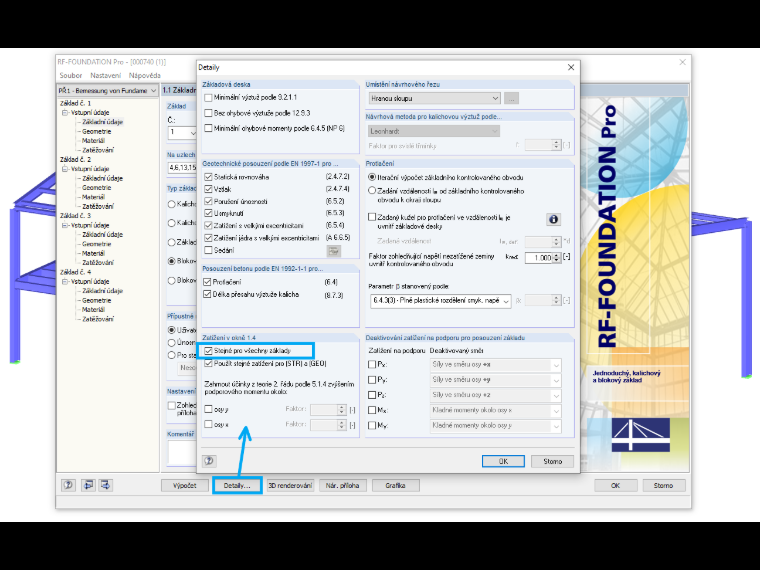Toggle Protlačení checkbox

point(207,282)
